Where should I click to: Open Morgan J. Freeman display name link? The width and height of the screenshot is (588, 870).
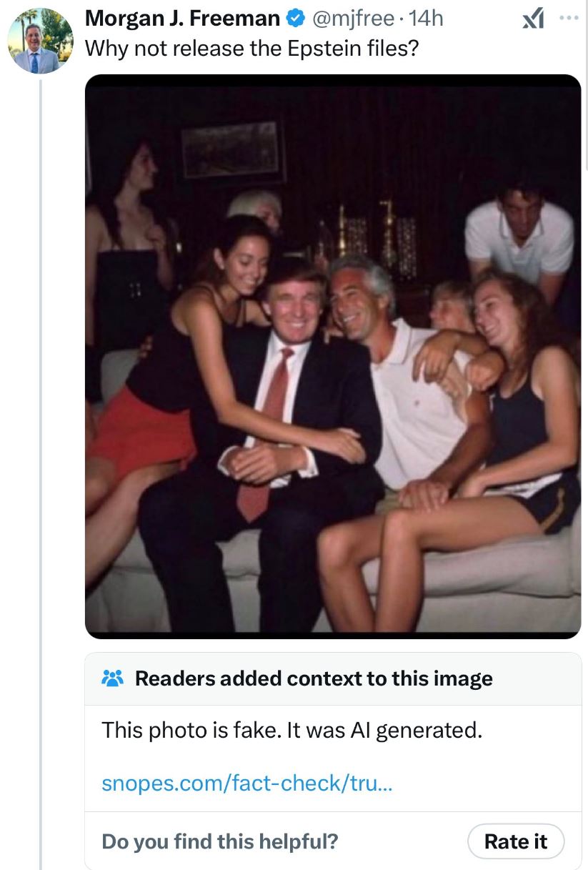182,19
